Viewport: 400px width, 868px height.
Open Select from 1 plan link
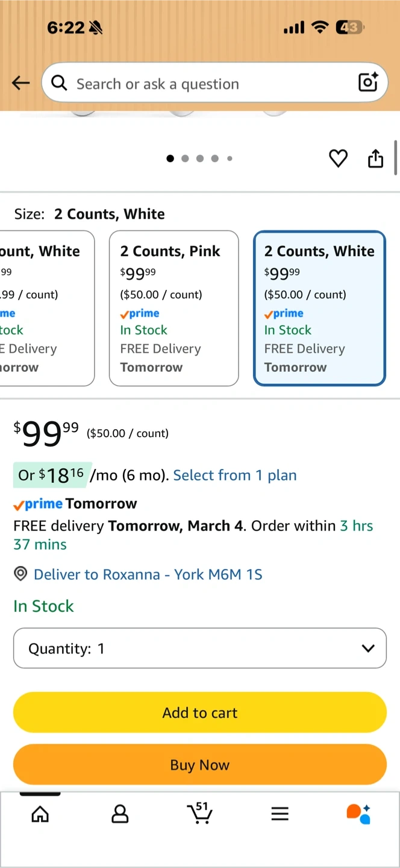235,476
